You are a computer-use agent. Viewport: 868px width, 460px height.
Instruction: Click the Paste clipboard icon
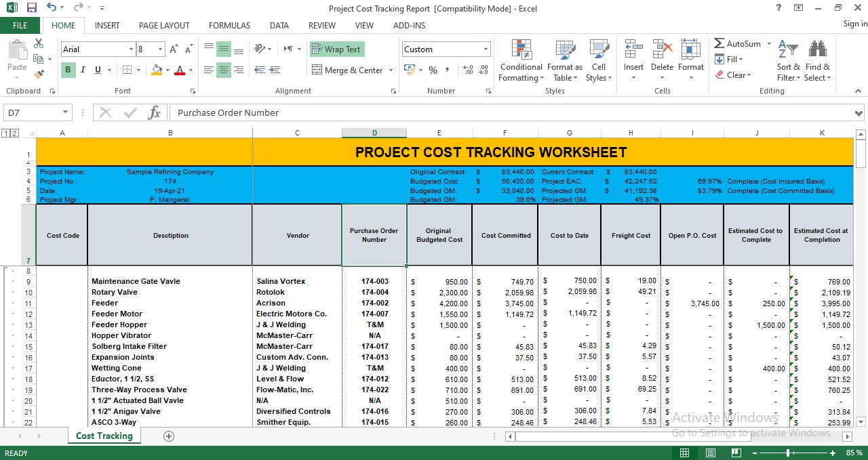pos(17,51)
